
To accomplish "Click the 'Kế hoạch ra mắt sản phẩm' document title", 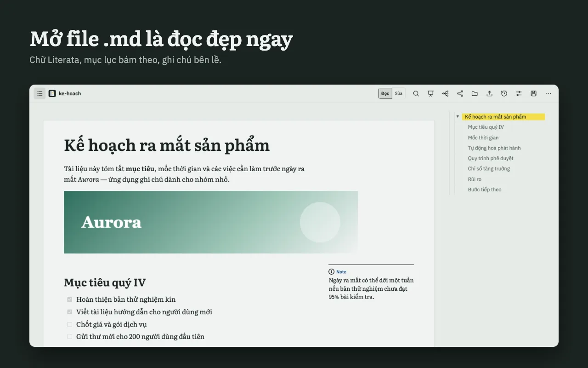I will (167, 145).
